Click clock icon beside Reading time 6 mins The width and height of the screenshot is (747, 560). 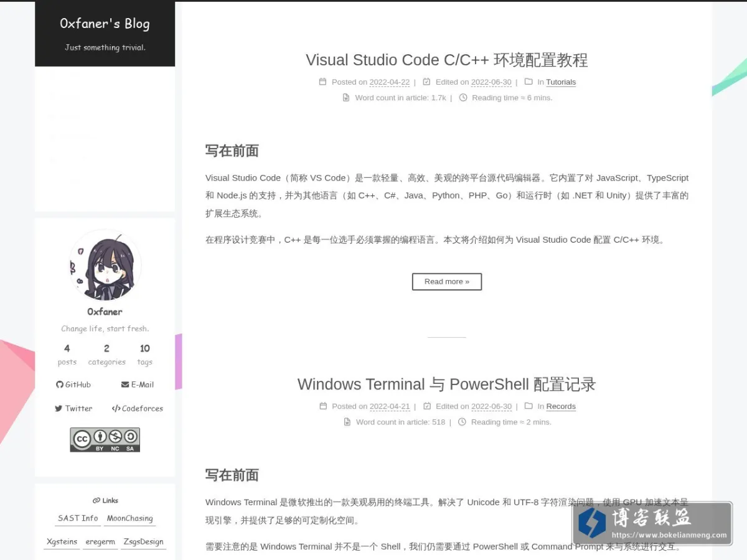click(463, 97)
